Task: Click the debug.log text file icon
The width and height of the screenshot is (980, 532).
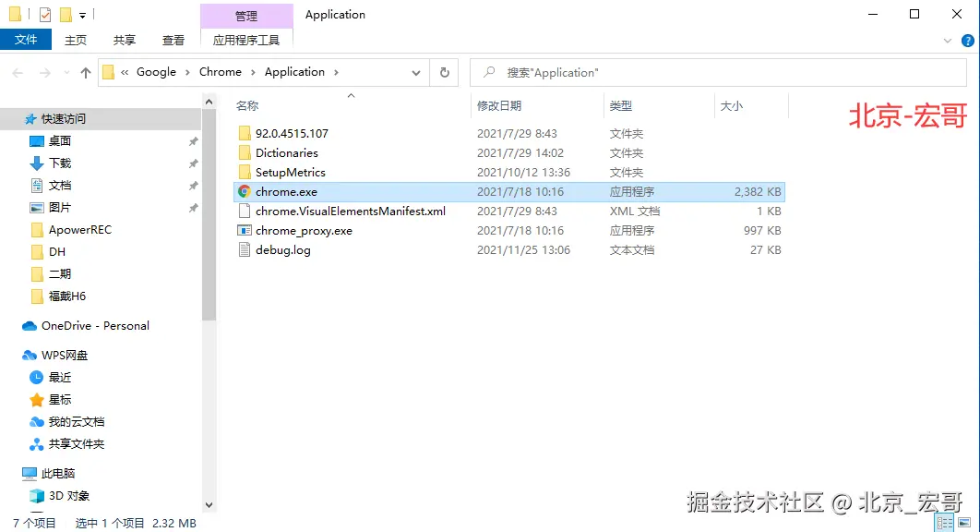Action: [245, 249]
